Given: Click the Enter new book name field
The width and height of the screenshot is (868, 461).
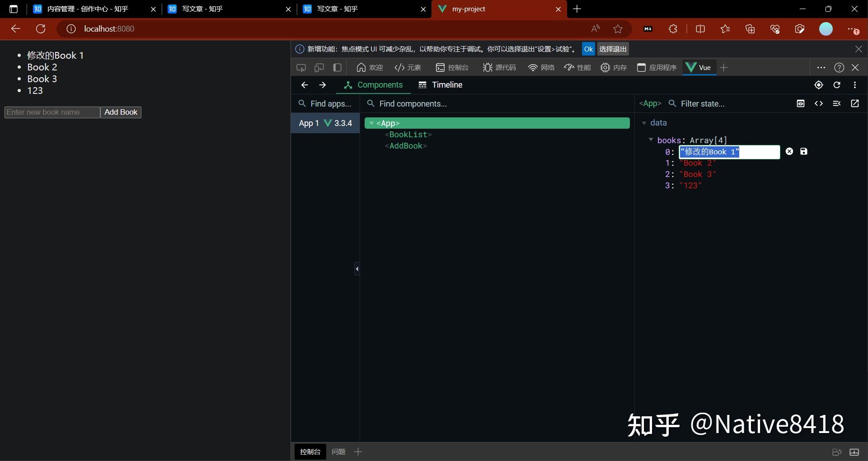Looking at the screenshot, I should point(52,112).
